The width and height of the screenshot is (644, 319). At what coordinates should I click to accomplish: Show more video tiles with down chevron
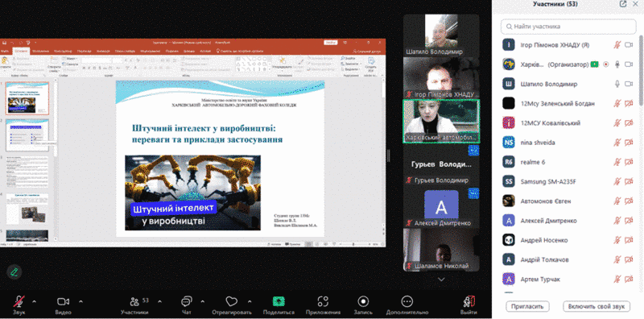click(x=441, y=279)
